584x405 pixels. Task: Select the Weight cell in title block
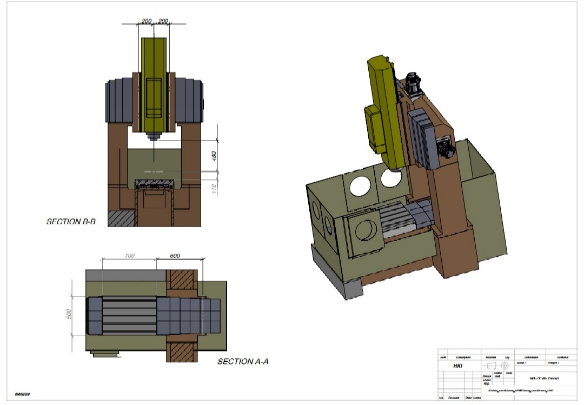point(561,363)
